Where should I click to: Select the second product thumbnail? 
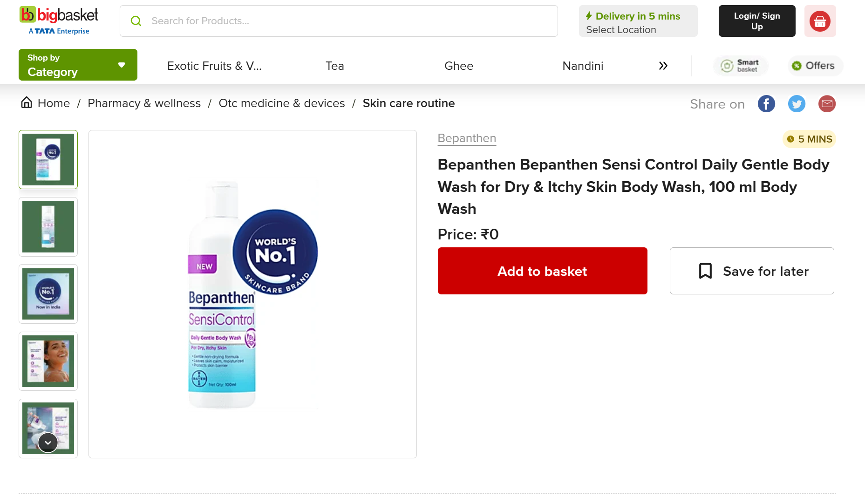point(48,227)
